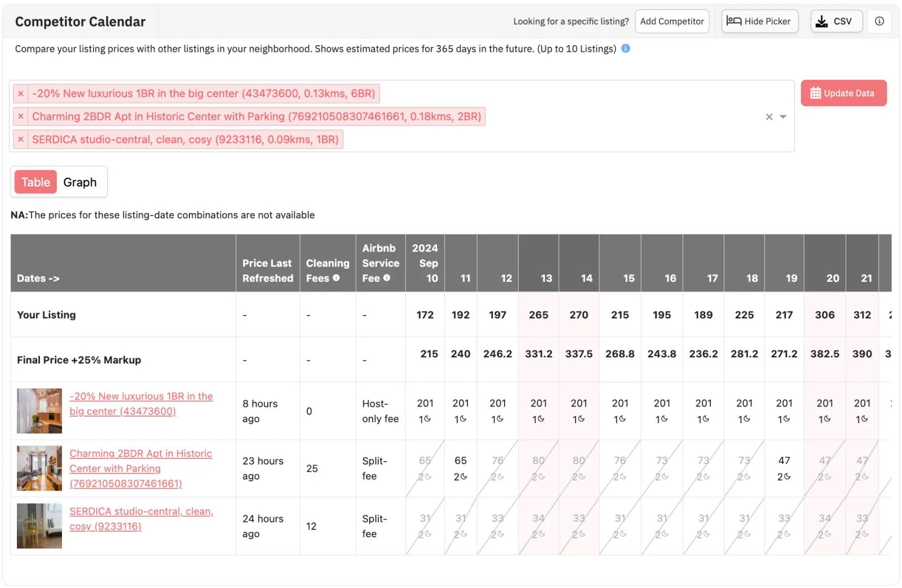Click the SERDICA studio listing thumbnail
The image size is (902, 588).
tap(39, 526)
